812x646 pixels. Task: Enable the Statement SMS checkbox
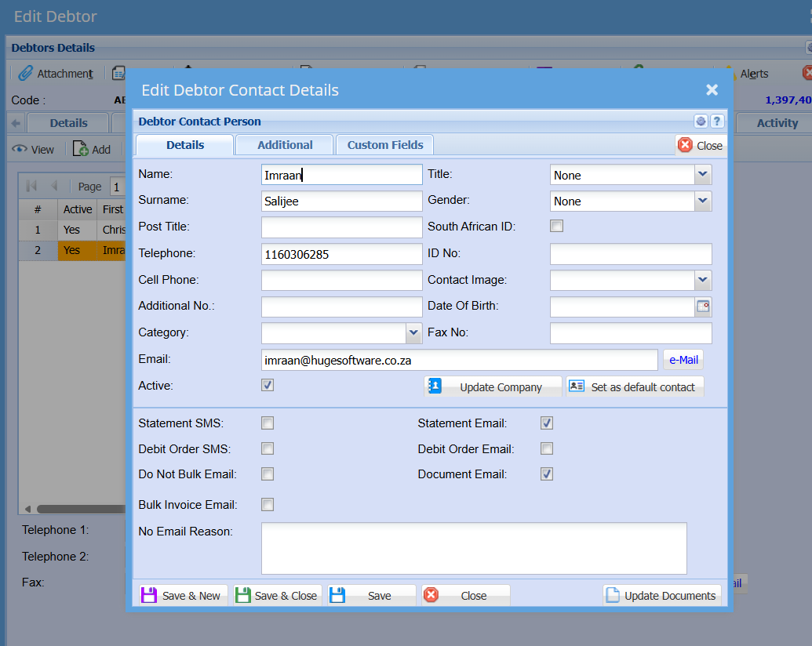[x=268, y=423]
